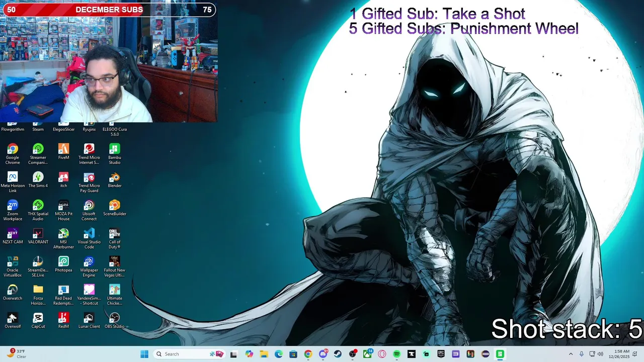Select VALORANT desktop icon
This screenshot has width=644, height=362.
(x=38, y=236)
